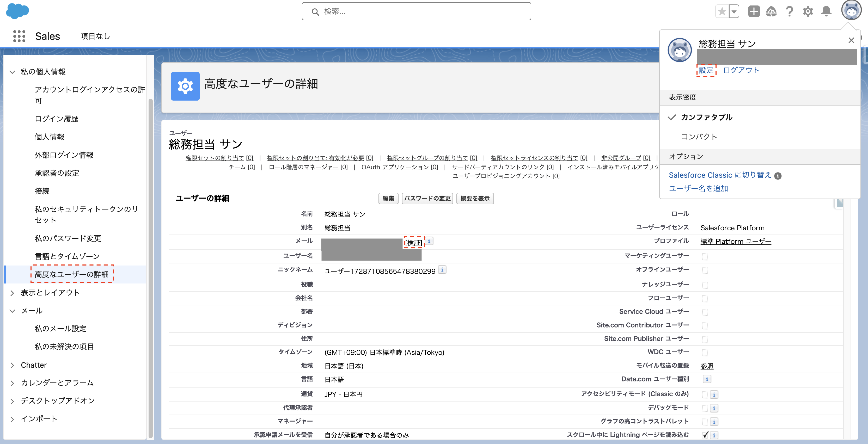The height and width of the screenshot is (444, 868).
Task: Open 私のメール設定 in sidebar
Action: pos(60,329)
